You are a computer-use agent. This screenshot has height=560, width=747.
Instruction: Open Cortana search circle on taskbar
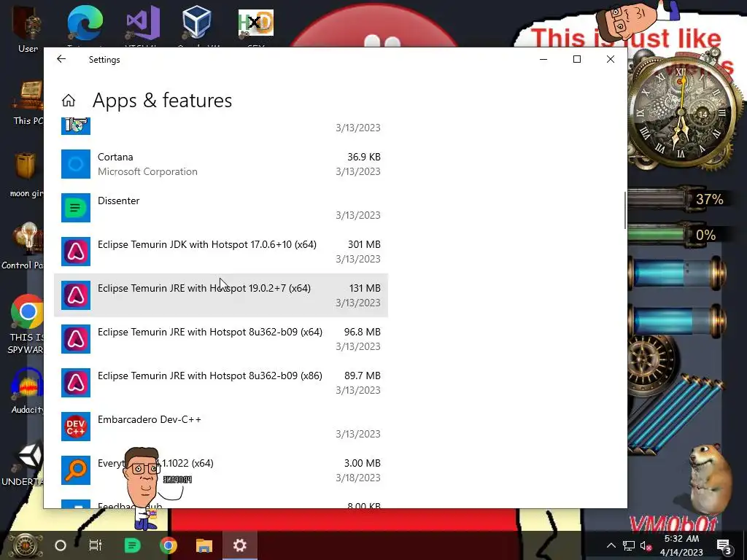coord(61,545)
